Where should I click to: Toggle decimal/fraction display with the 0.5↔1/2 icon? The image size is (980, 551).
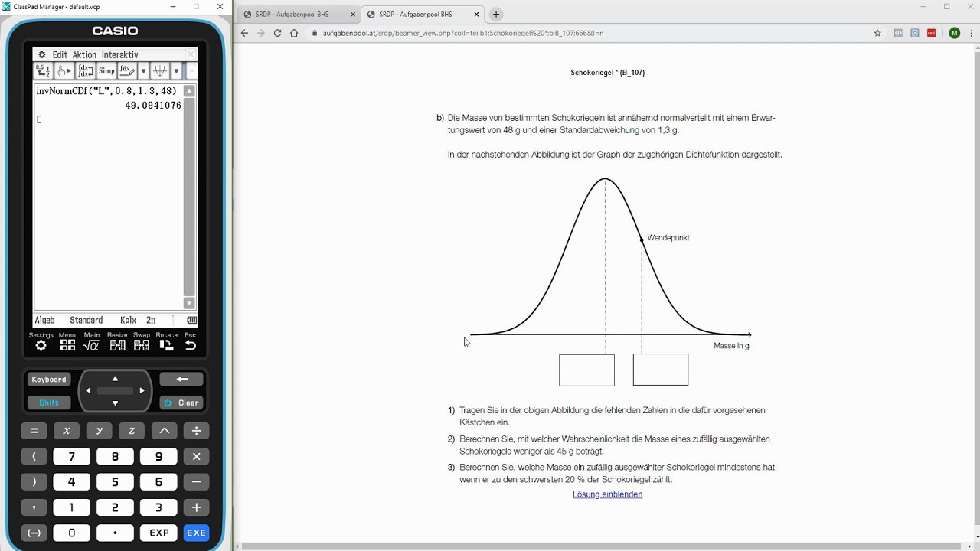[43, 71]
